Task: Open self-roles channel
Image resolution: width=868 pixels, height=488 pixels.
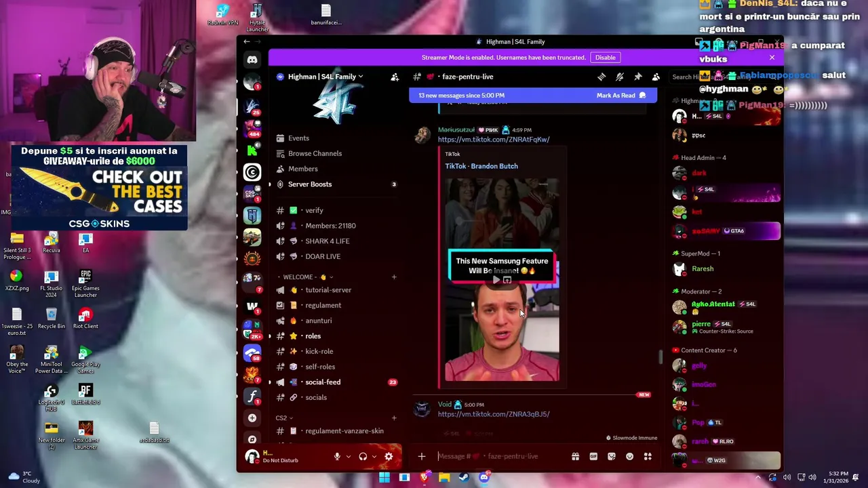Action: [320, 367]
